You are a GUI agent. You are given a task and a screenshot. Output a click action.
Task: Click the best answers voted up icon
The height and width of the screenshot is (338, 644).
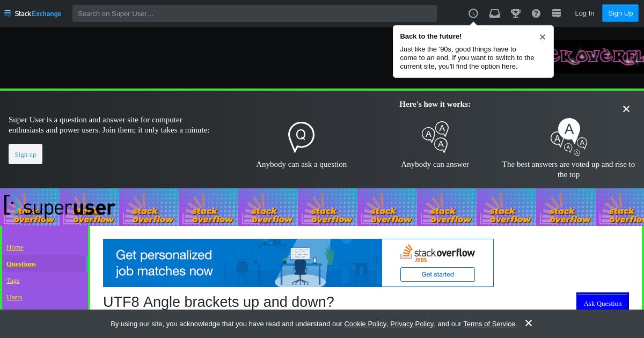click(569, 137)
